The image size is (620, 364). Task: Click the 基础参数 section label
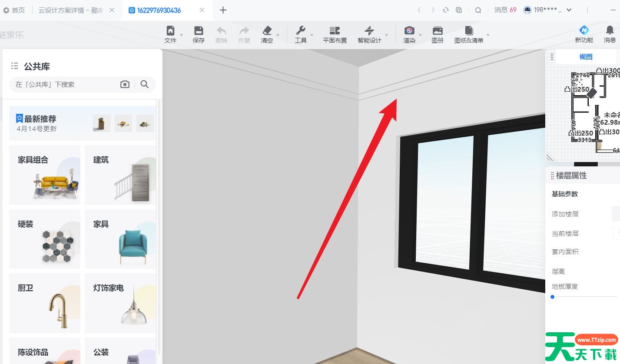pyautogui.click(x=565, y=194)
